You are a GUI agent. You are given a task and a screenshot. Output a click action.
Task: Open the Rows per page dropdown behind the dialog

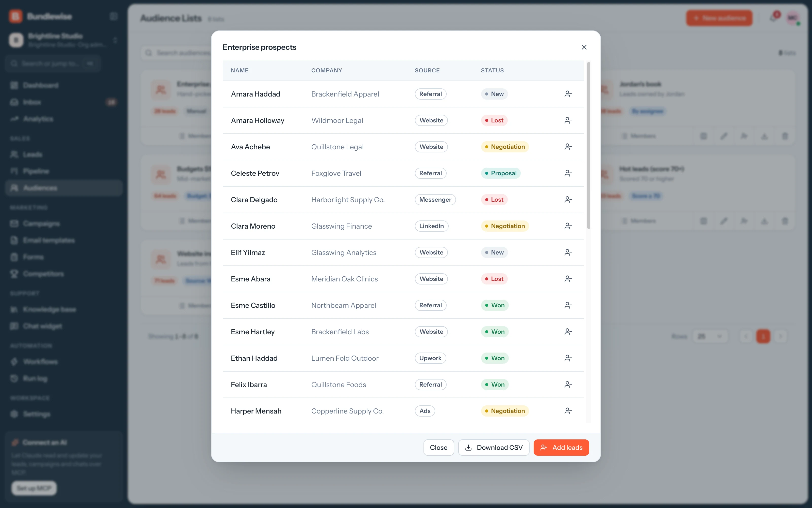point(710,336)
